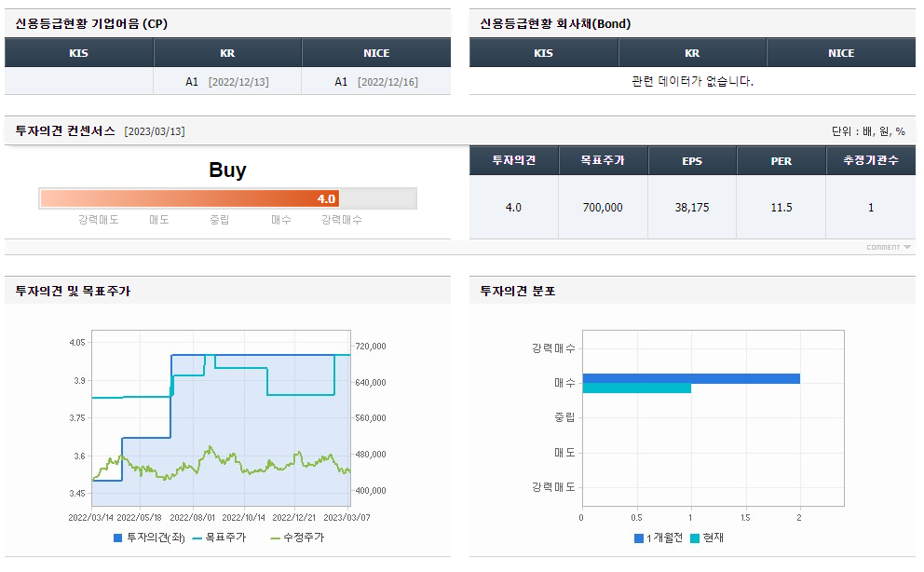This screenshot has width=924, height=572.
Task: Click the 강력매도 scale label
Action: point(99,220)
